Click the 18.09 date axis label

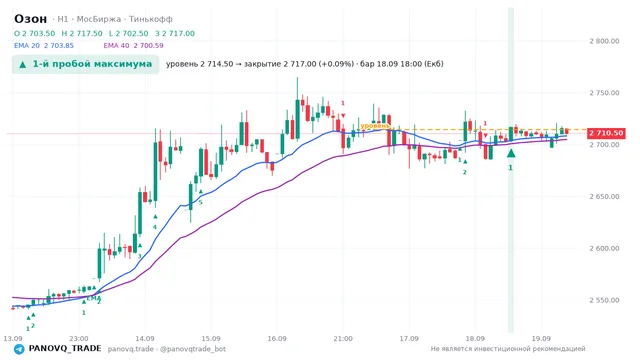pos(475,338)
